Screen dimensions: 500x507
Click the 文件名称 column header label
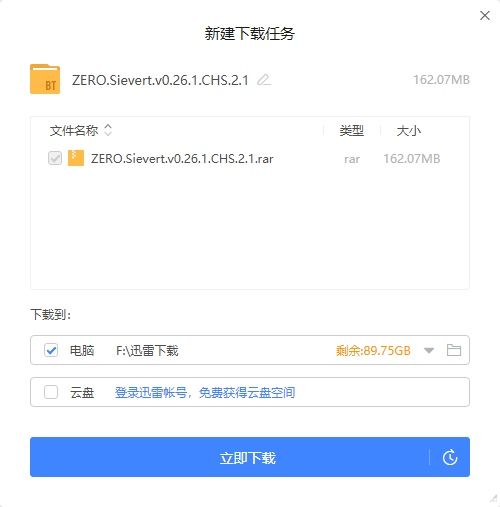pos(74,130)
